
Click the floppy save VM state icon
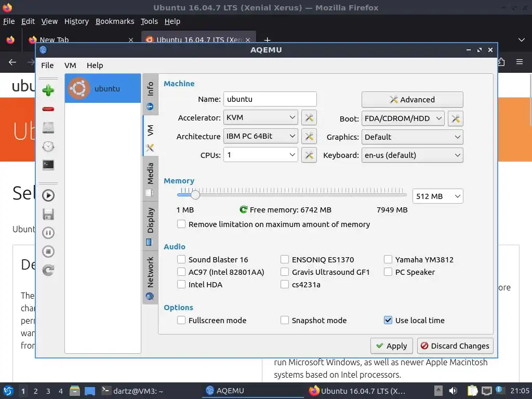pos(48,214)
